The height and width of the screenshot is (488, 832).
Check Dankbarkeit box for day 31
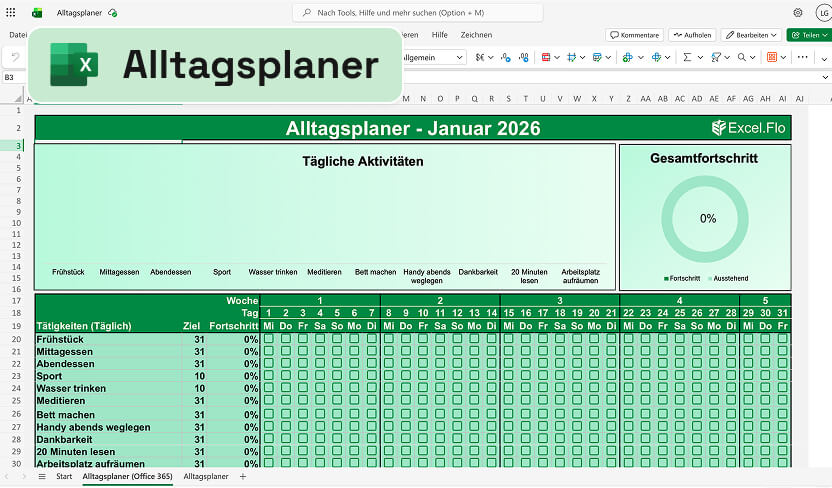pyautogui.click(x=781, y=439)
